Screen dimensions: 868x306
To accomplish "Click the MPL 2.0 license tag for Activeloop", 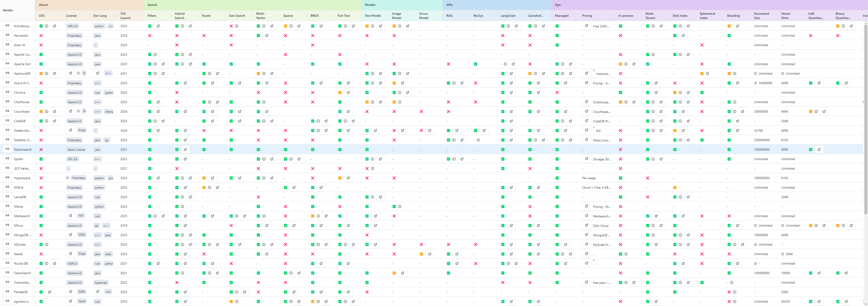I will 72,26.
